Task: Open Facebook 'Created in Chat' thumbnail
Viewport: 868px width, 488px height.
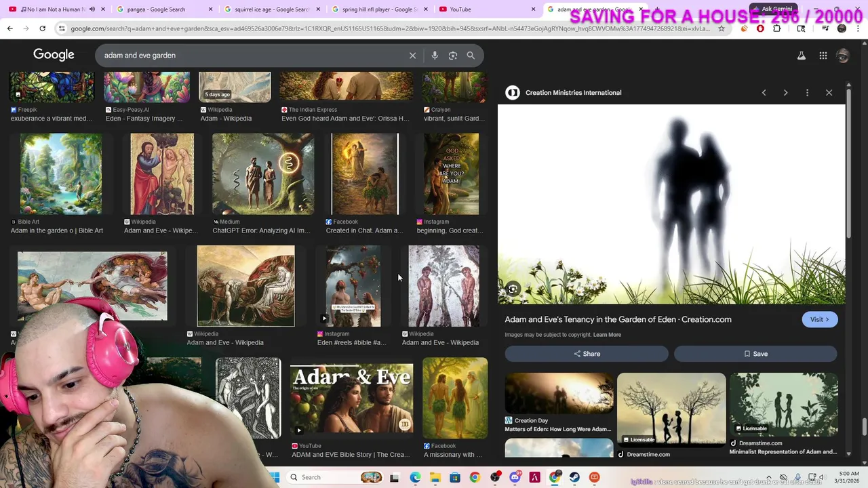Action: (x=365, y=174)
